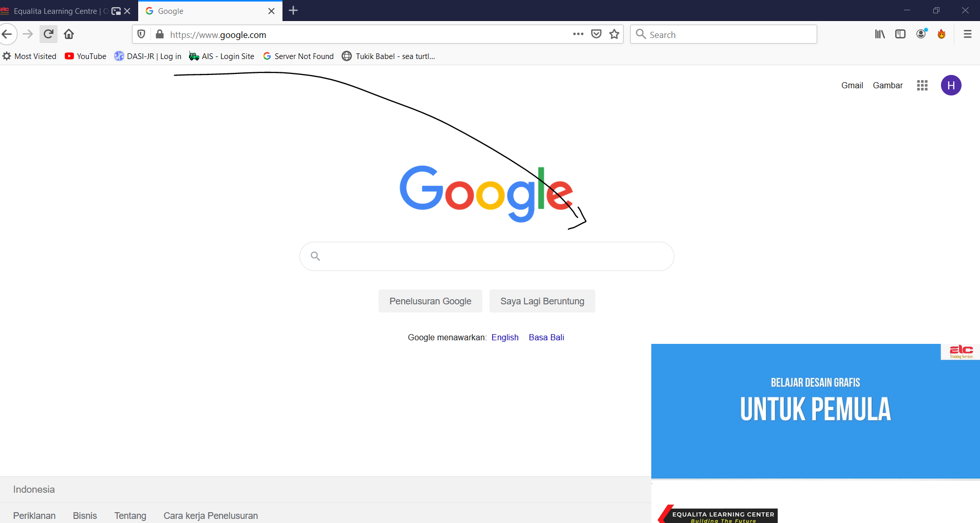The width and height of the screenshot is (980, 523).
Task: Open the YouTube bookmark
Action: (x=86, y=56)
